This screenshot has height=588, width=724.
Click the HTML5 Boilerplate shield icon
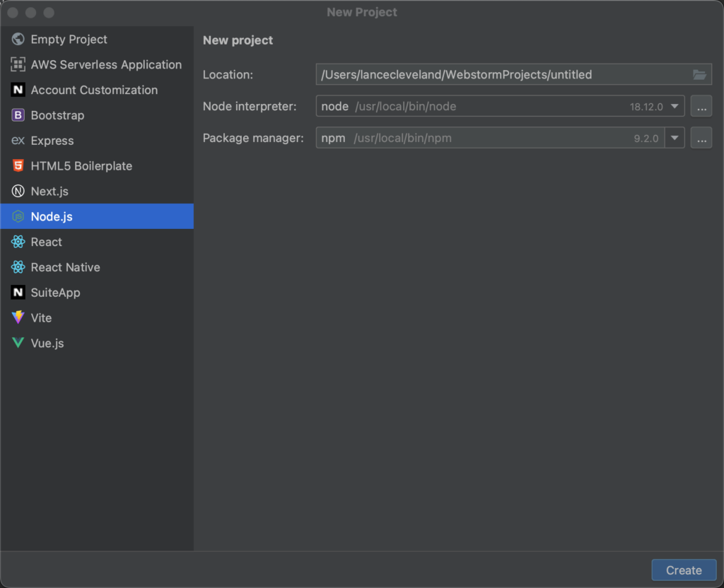[x=18, y=166]
